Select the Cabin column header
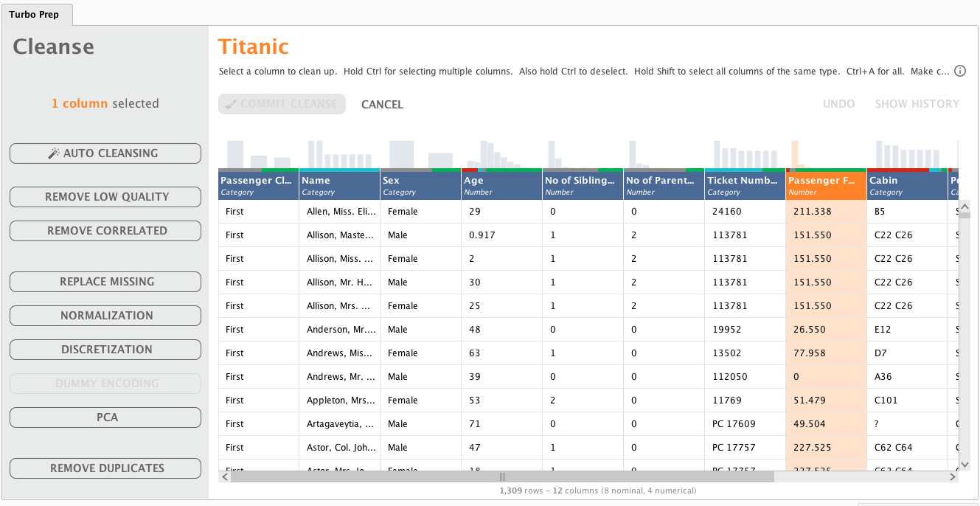This screenshot has height=506, width=980. click(x=907, y=186)
